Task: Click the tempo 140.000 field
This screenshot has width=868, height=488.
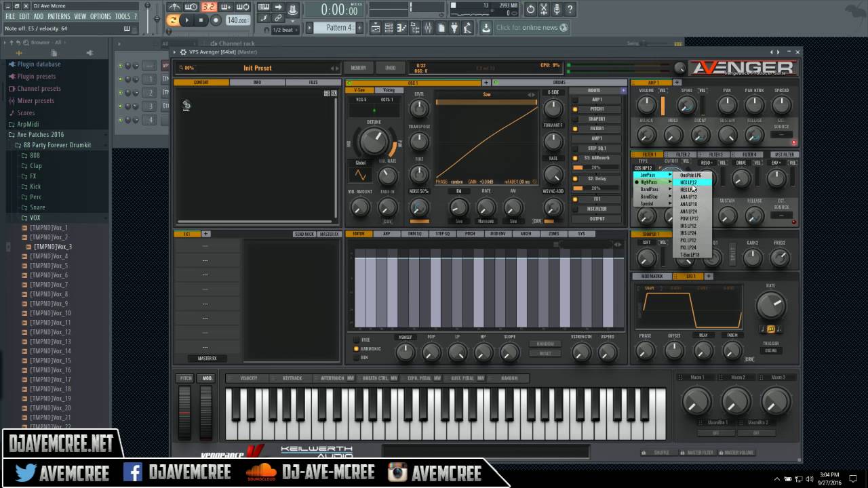Action: tap(238, 20)
